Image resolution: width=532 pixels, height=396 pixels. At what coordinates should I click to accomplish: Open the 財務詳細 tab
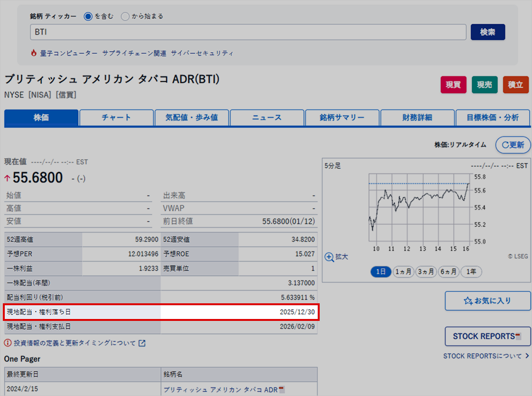tap(418, 117)
